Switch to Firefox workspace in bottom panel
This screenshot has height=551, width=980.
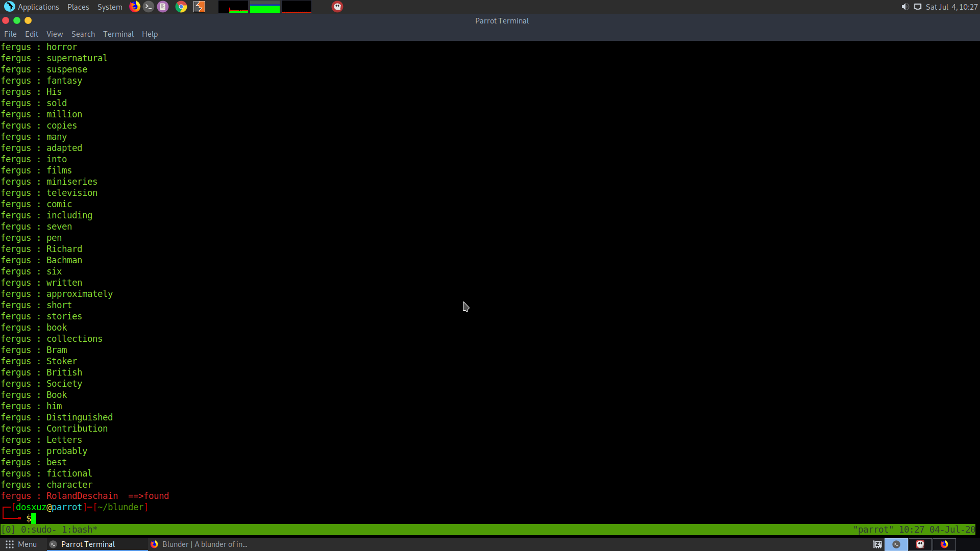(x=944, y=544)
